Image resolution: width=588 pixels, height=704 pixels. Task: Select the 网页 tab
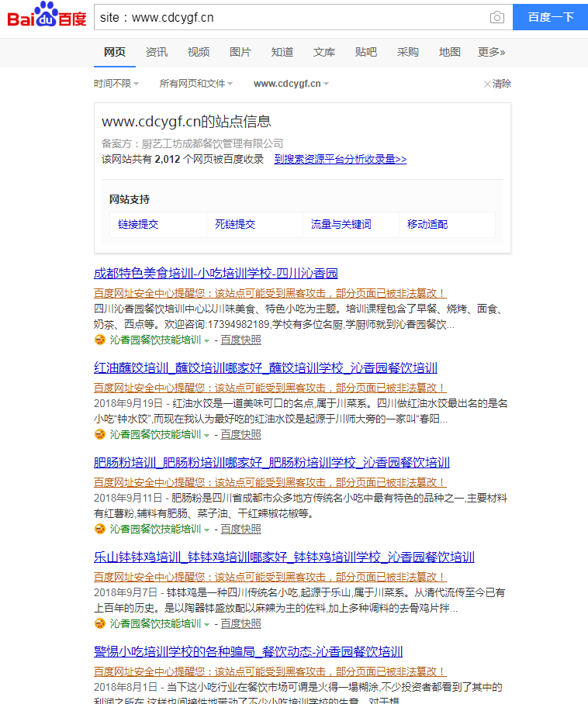tap(115, 52)
